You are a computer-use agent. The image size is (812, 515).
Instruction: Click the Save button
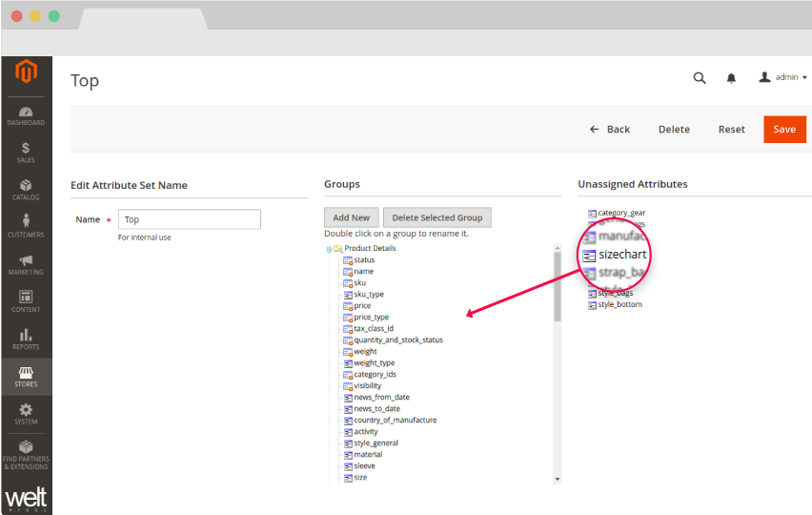(784, 130)
